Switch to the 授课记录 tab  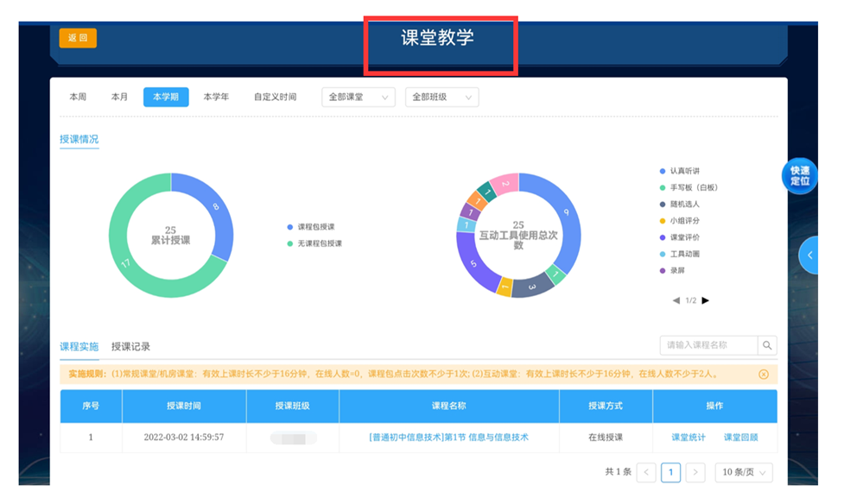pyautogui.click(x=130, y=346)
